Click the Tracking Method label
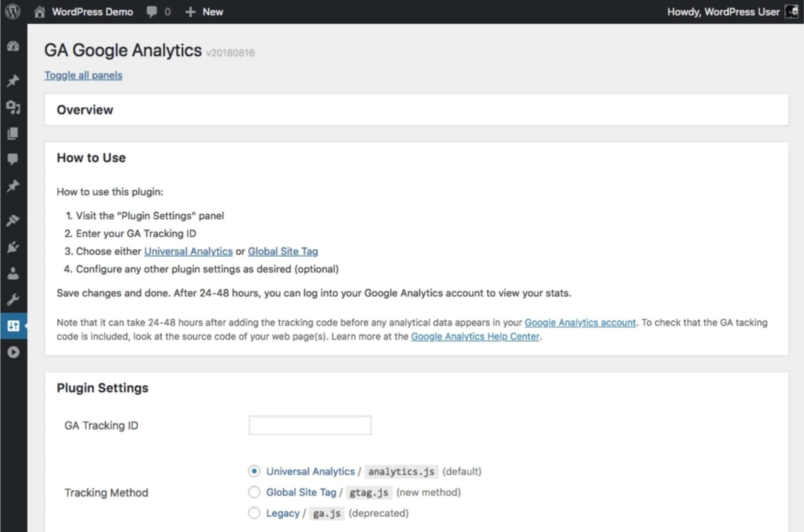Screen dimensions: 804x532 [x=106, y=492]
